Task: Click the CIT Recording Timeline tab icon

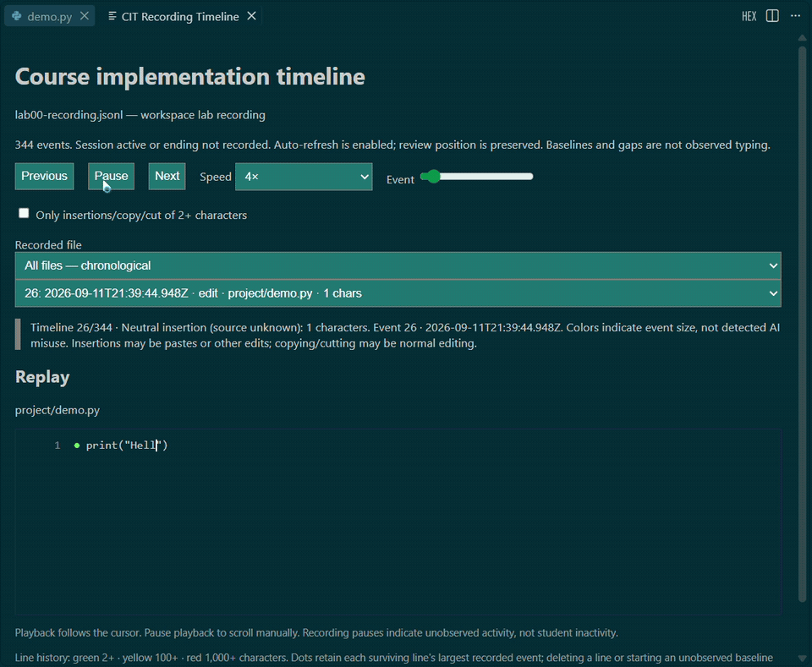Action: (x=112, y=16)
